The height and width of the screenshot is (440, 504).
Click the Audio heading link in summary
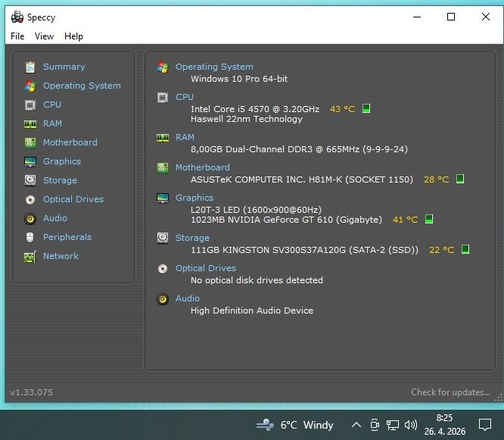(188, 298)
